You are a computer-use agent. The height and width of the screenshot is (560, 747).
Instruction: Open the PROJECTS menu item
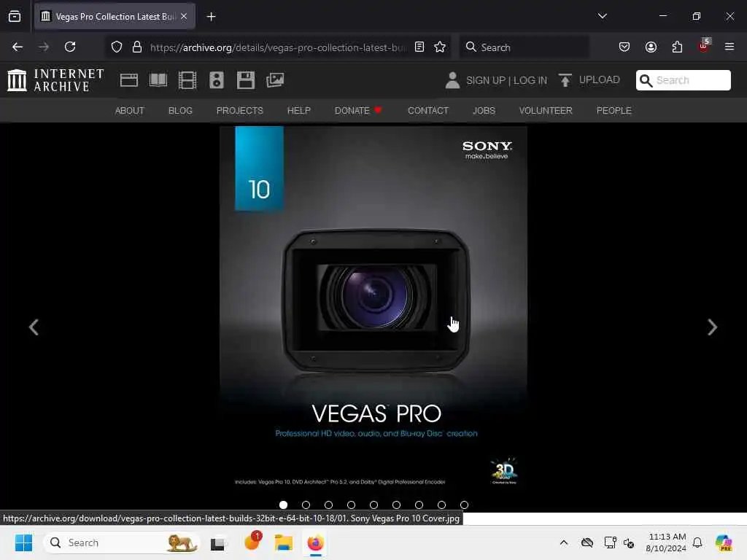click(239, 111)
